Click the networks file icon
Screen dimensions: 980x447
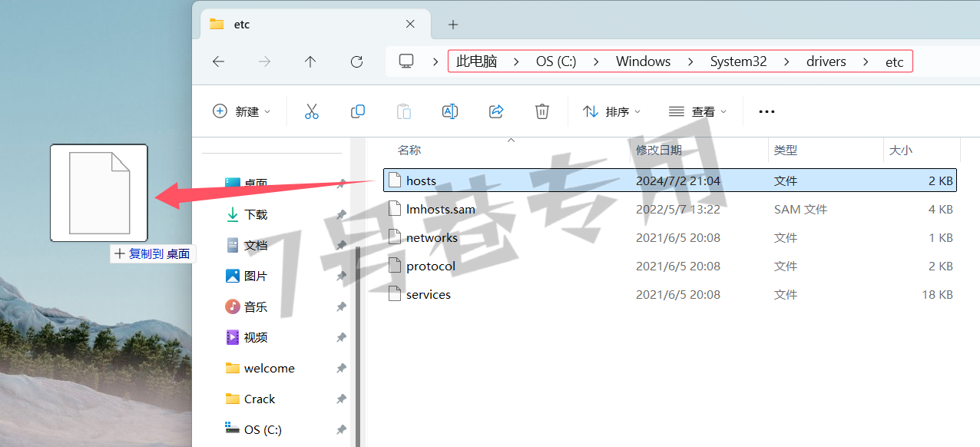pos(395,237)
